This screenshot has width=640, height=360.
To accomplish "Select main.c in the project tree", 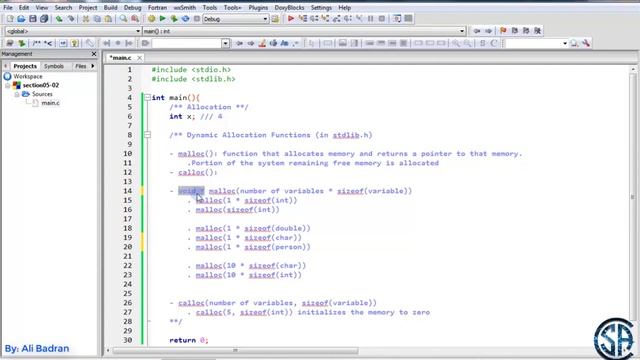I will (50, 103).
